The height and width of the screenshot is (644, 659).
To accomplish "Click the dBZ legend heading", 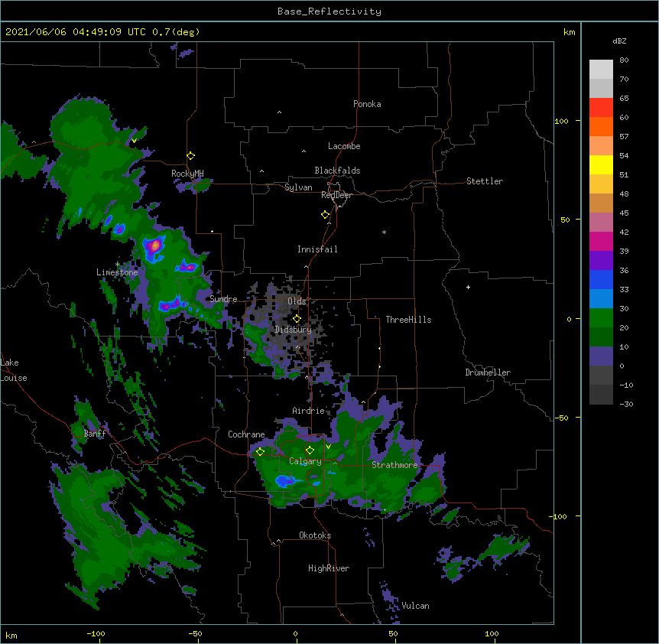I will (619, 41).
